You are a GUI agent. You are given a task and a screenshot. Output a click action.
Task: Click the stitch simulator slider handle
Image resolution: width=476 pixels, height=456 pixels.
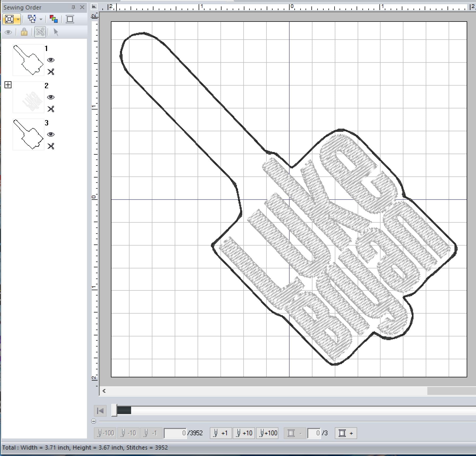pyautogui.click(x=114, y=410)
